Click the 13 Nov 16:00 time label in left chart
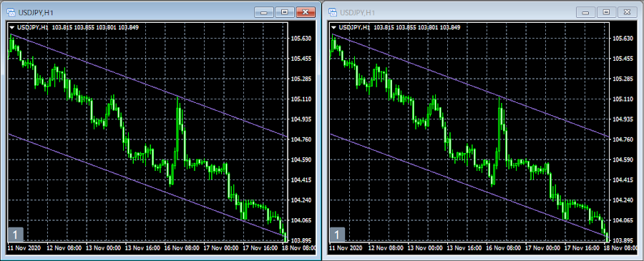The image size is (644, 261). tap(142, 248)
